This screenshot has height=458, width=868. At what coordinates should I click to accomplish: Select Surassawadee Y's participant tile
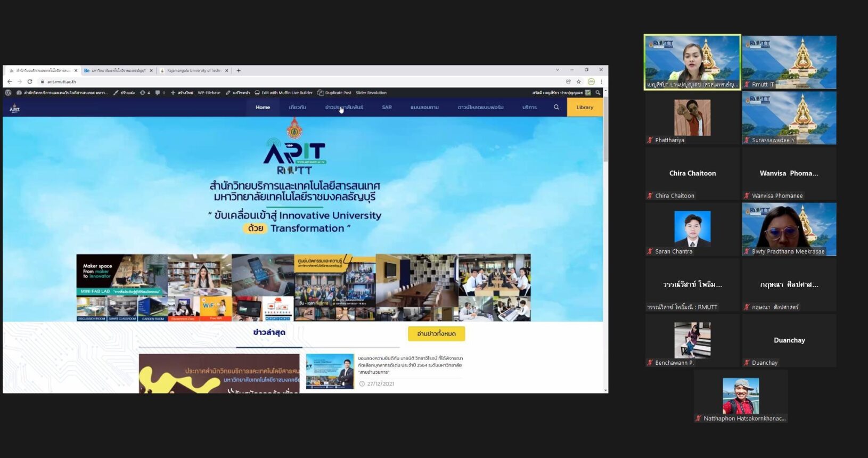coord(789,118)
